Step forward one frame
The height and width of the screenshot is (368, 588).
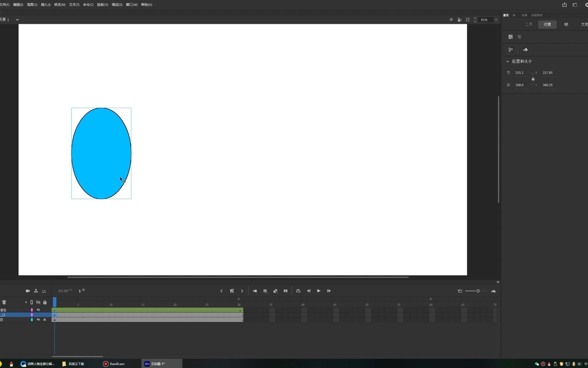tap(329, 291)
